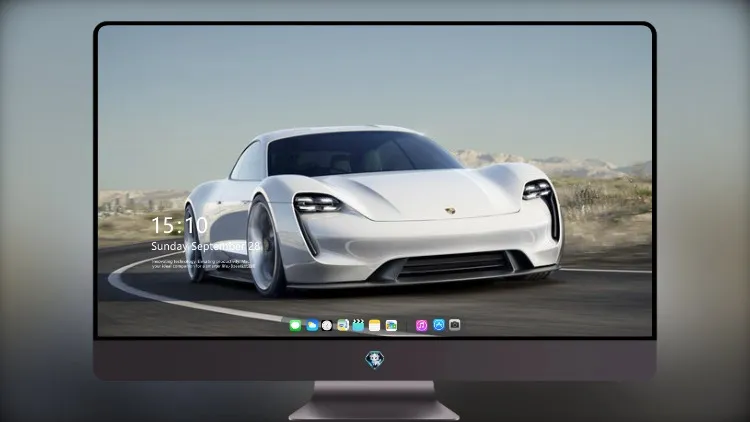Launch the Weather app from dock
This screenshot has height=422, width=750.
[312, 326]
